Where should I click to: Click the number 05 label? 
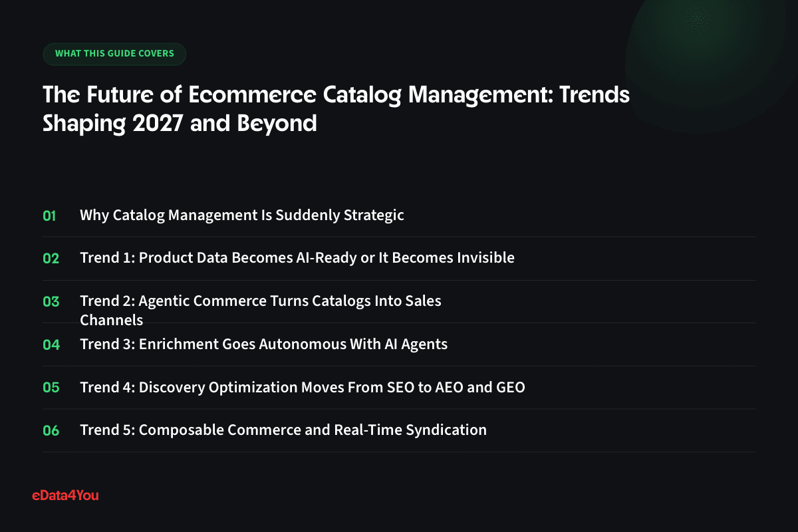pyautogui.click(x=51, y=388)
